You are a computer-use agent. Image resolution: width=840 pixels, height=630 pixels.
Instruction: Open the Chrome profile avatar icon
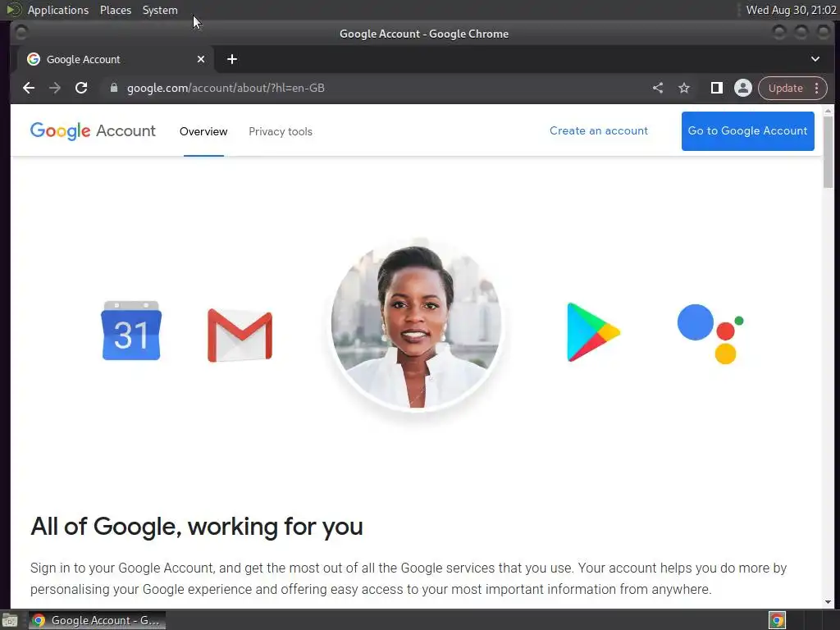click(x=743, y=88)
